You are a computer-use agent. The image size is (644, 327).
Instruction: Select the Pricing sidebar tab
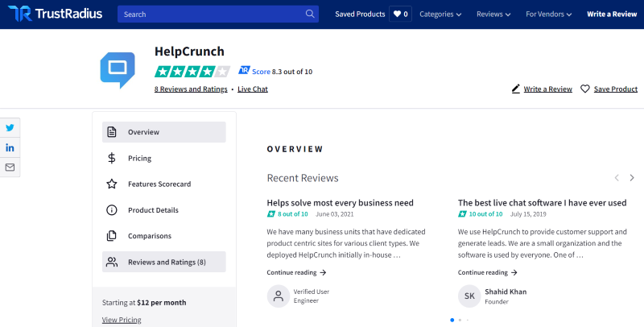coord(164,158)
